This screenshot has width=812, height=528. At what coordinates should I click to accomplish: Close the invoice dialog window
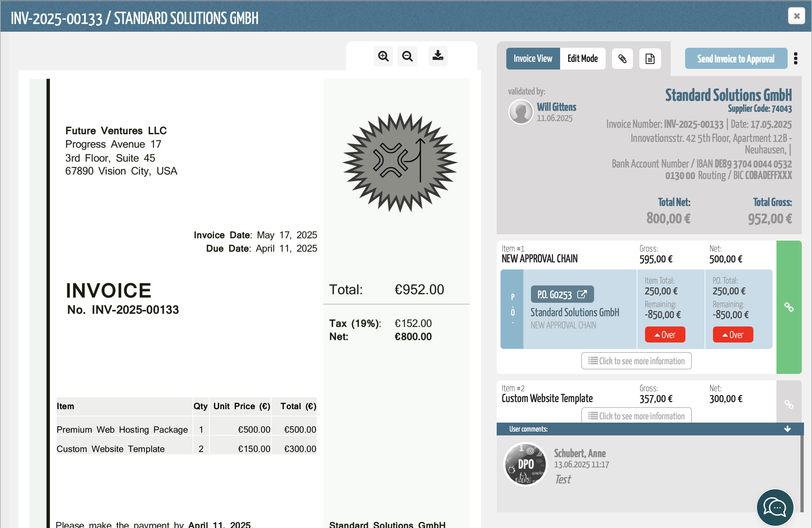(x=796, y=16)
